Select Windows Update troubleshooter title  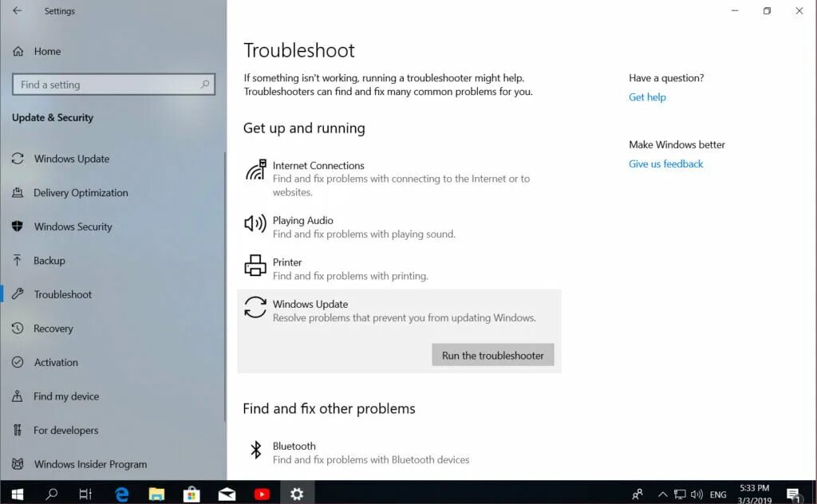point(310,304)
